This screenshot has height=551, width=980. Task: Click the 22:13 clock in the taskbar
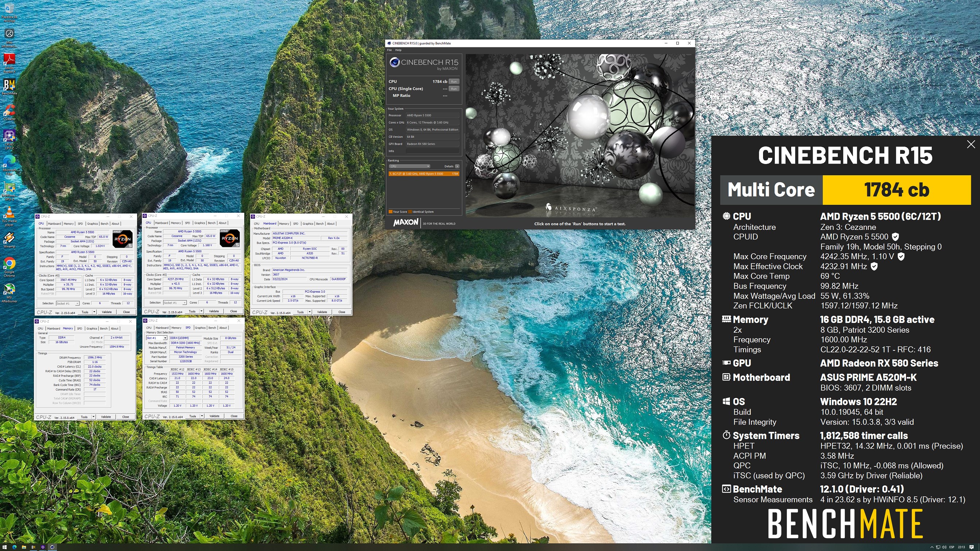[961, 547]
